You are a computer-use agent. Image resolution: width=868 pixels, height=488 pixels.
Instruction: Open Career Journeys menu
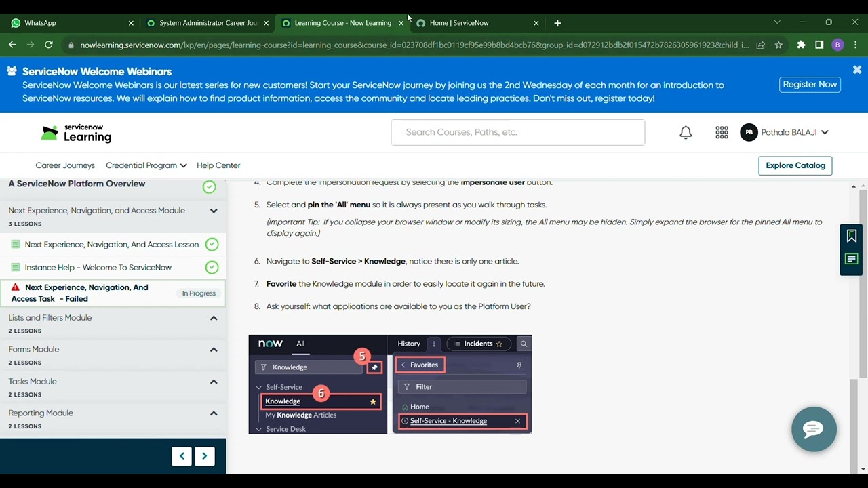click(x=65, y=165)
